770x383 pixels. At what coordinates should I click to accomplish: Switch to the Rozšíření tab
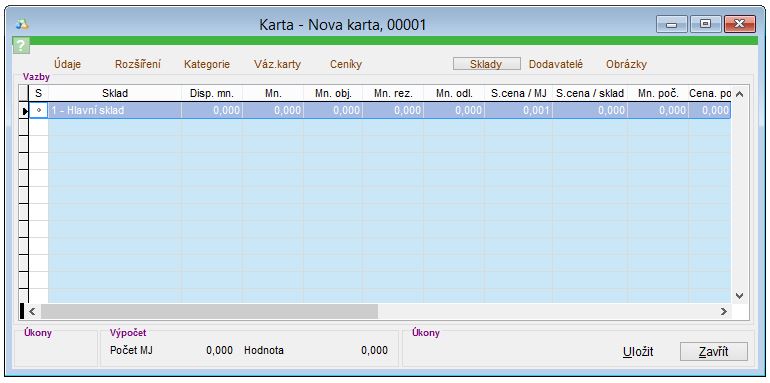pyautogui.click(x=138, y=64)
